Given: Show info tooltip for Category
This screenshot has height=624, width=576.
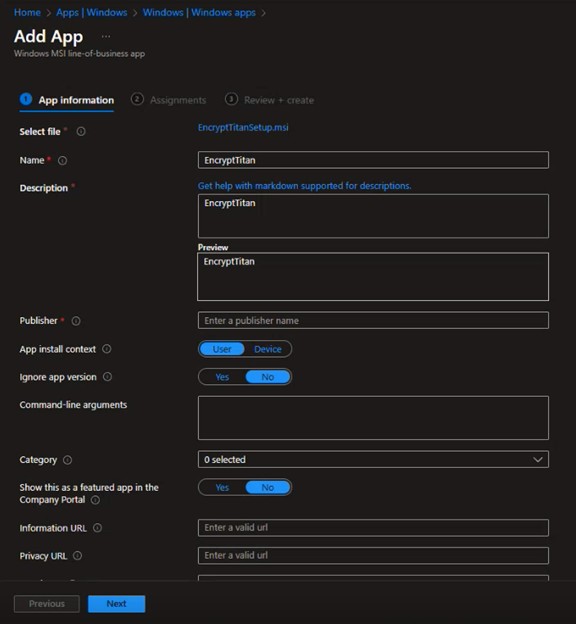Looking at the screenshot, I should [x=68, y=460].
